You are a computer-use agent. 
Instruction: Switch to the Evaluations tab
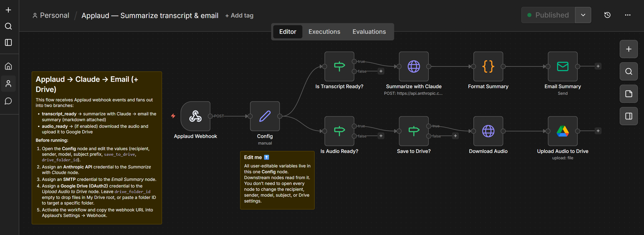point(369,32)
